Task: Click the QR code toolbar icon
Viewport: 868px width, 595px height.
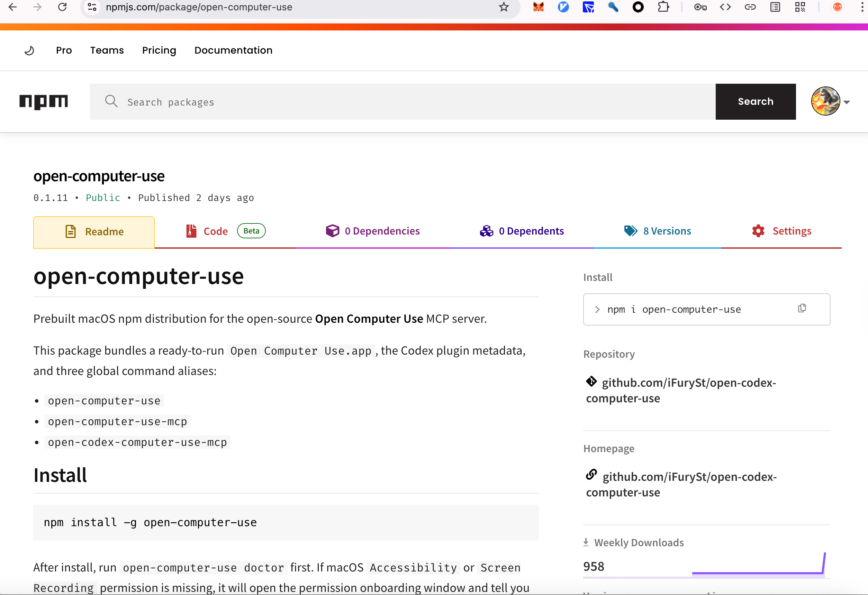Action: tap(800, 7)
